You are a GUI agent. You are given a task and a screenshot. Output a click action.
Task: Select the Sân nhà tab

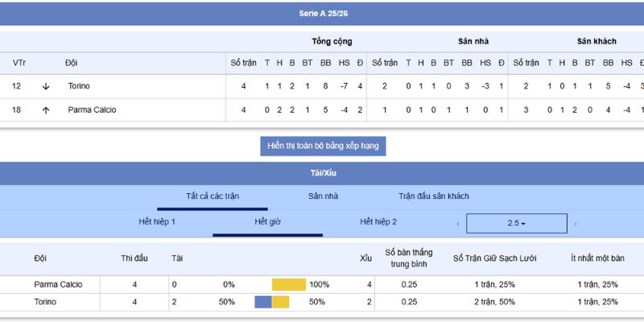(323, 196)
